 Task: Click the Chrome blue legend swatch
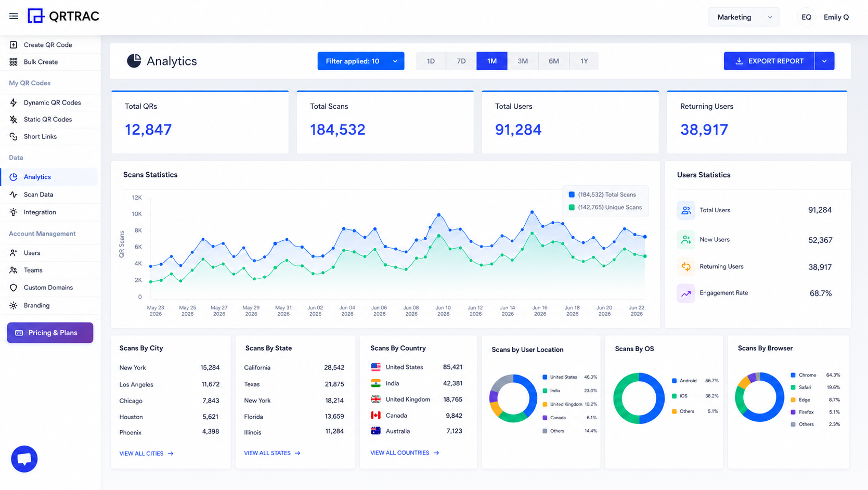(793, 375)
